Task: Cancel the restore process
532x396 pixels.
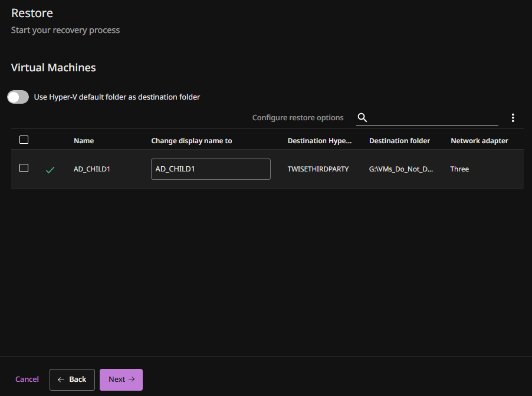Action: tap(27, 379)
